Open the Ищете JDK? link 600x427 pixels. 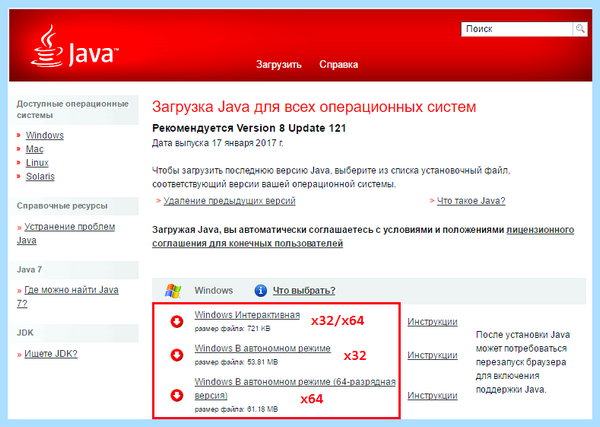[51, 354]
